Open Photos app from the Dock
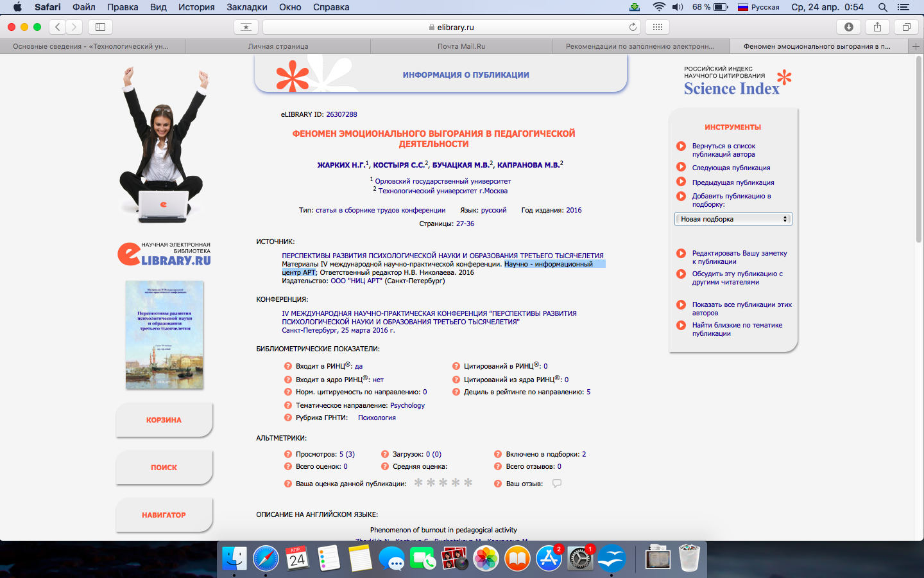This screenshot has height=578, width=924. (x=486, y=559)
